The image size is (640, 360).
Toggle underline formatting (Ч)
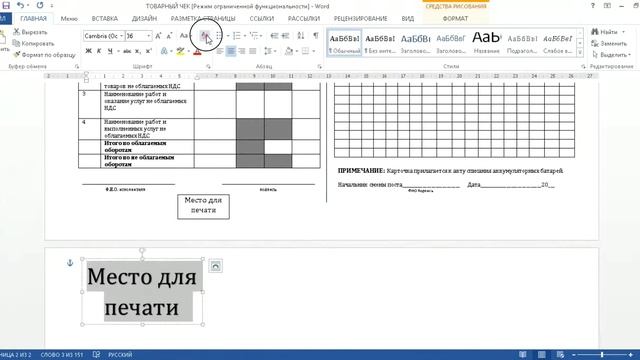point(110,51)
